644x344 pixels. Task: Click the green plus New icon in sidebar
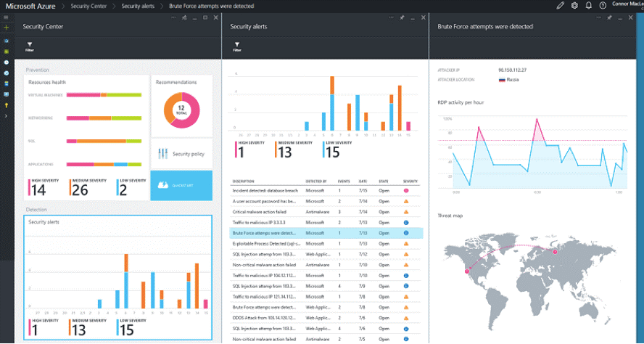pyautogui.click(x=6, y=28)
